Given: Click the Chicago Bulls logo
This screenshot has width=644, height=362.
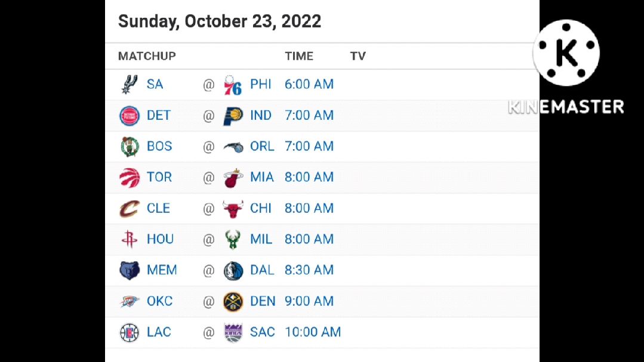Looking at the screenshot, I should click(x=233, y=209).
